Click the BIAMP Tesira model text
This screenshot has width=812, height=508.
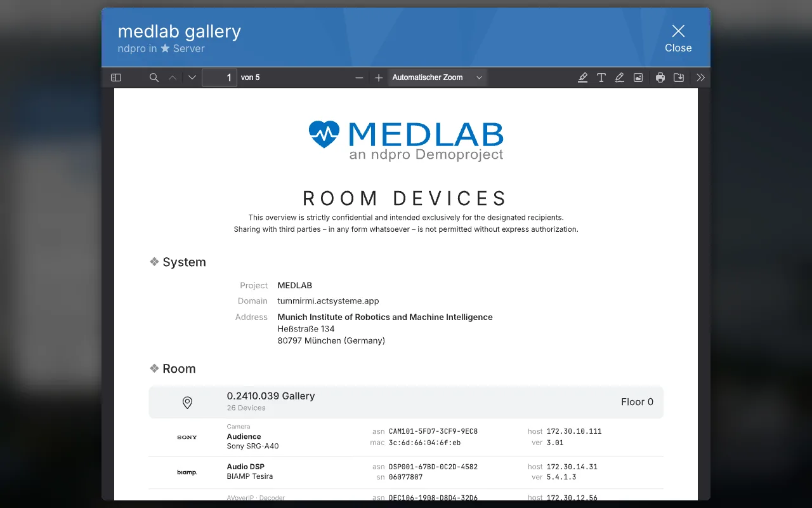click(250, 476)
